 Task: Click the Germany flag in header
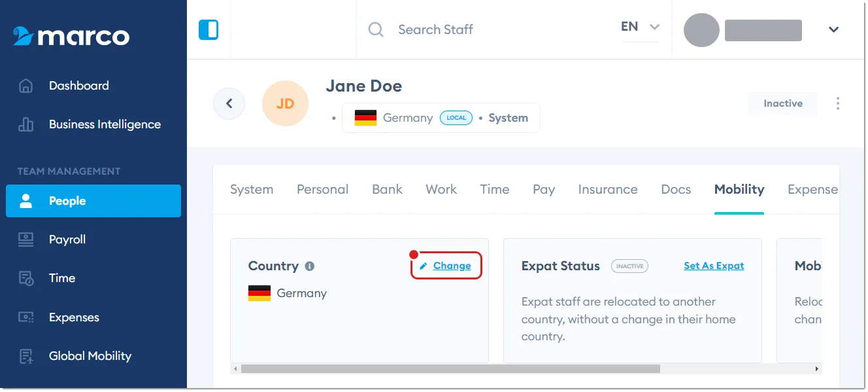365,118
